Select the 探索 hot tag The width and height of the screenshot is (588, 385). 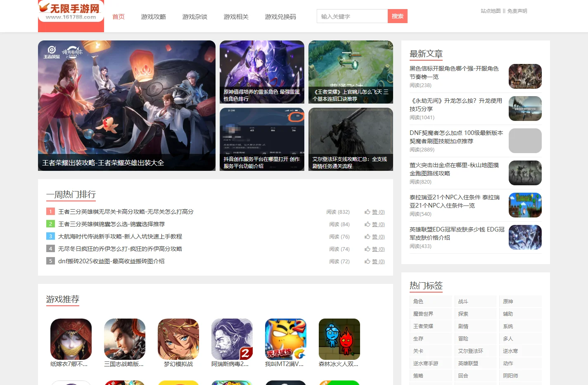[476, 314]
